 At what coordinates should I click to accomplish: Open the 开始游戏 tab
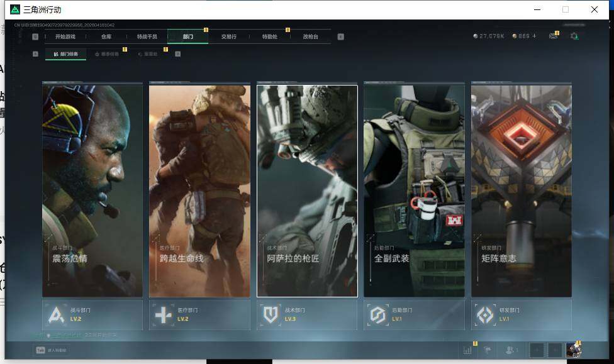pos(65,37)
